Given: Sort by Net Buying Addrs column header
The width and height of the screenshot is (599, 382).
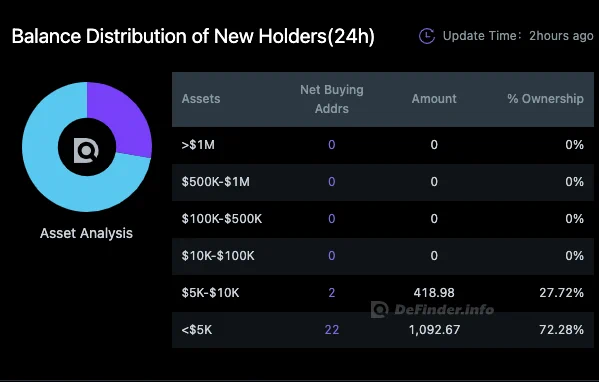Looking at the screenshot, I should tap(332, 99).
